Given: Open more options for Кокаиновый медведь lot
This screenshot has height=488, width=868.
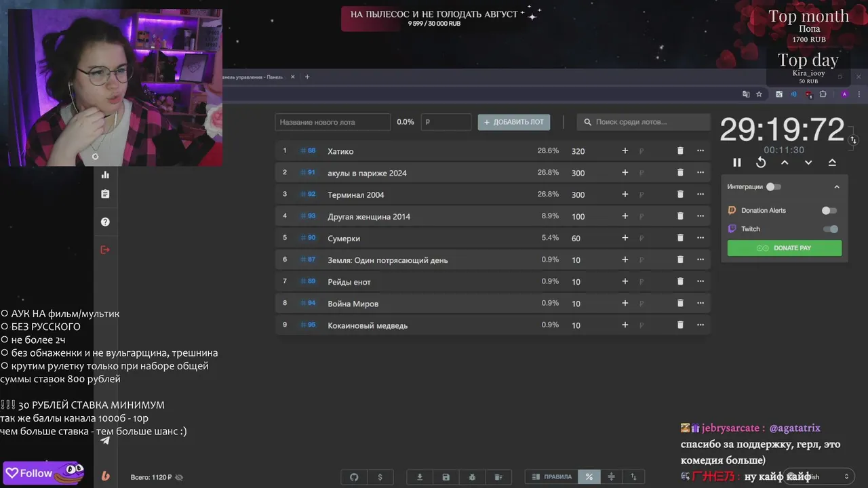Looking at the screenshot, I should (701, 325).
